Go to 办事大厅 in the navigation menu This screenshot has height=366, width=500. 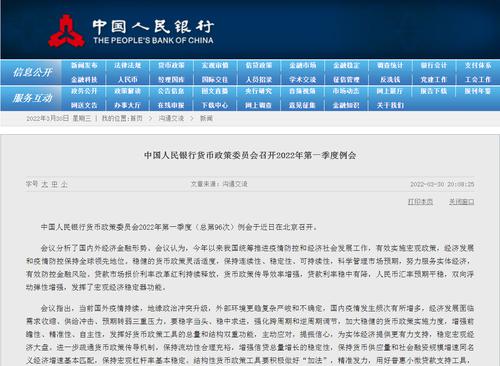click(128, 105)
